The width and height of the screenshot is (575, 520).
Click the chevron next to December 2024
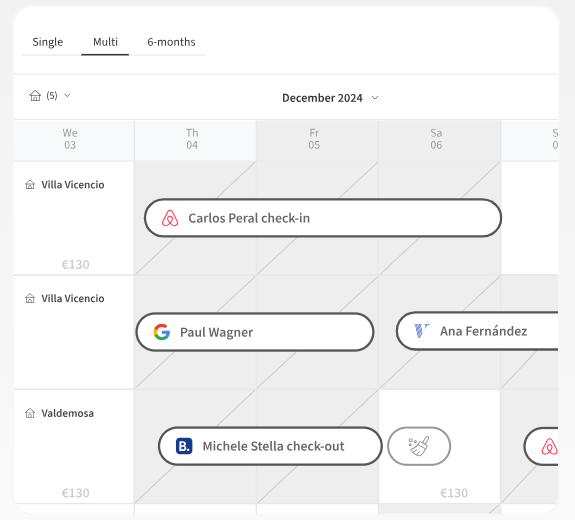(x=375, y=98)
